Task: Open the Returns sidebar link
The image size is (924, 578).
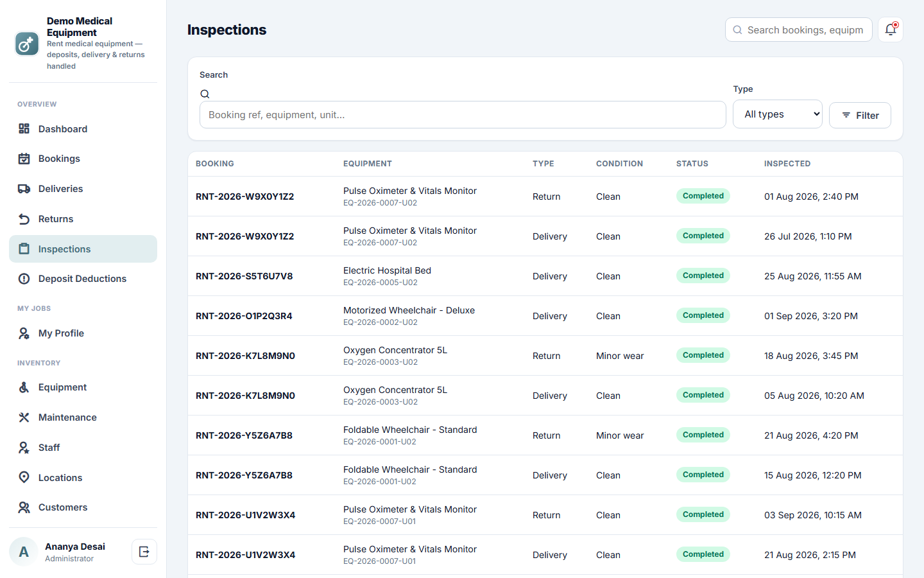Action: (83, 219)
